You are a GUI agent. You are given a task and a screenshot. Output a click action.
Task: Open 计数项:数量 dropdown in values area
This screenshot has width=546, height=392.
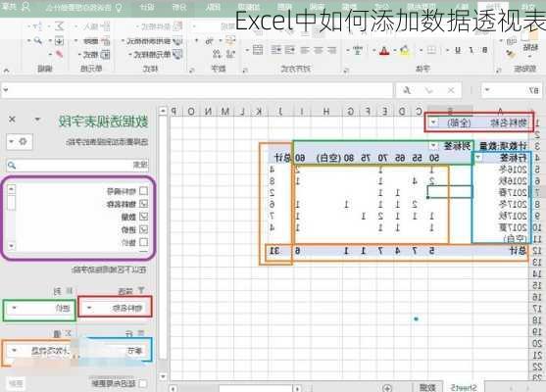tap(15, 350)
